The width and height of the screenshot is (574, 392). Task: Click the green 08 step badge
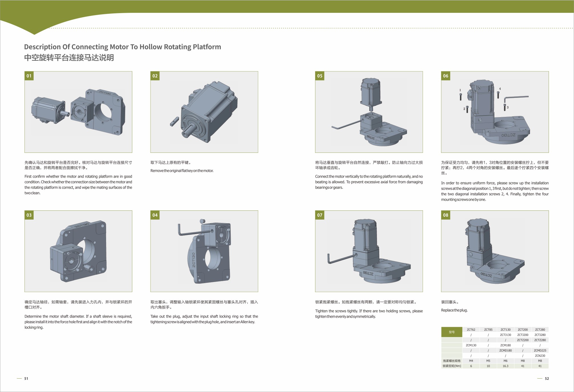point(446,215)
